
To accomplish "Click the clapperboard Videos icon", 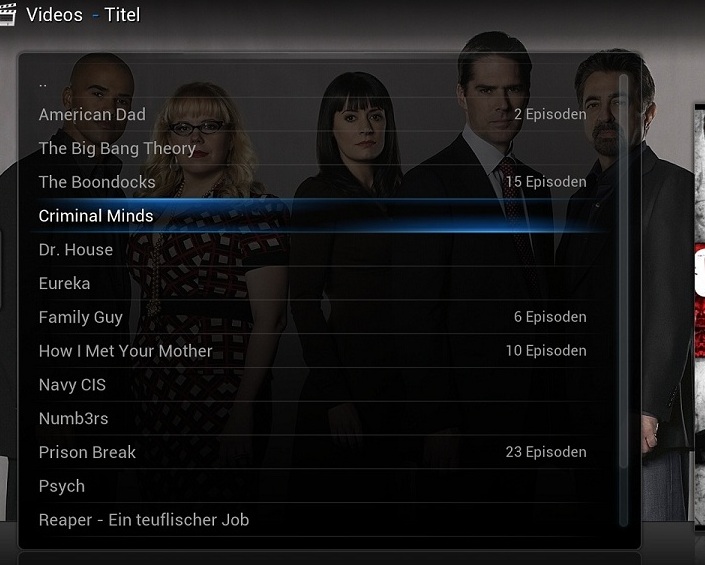I will [x=7, y=14].
